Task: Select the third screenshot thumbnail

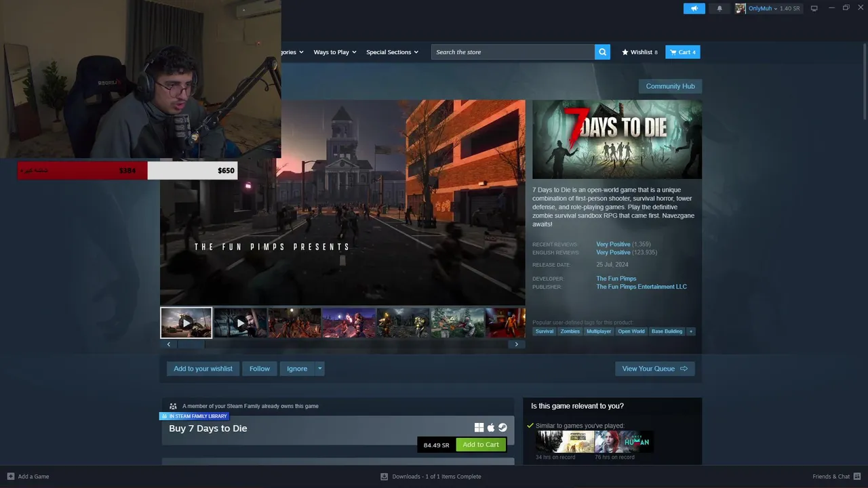Action: (294, 323)
